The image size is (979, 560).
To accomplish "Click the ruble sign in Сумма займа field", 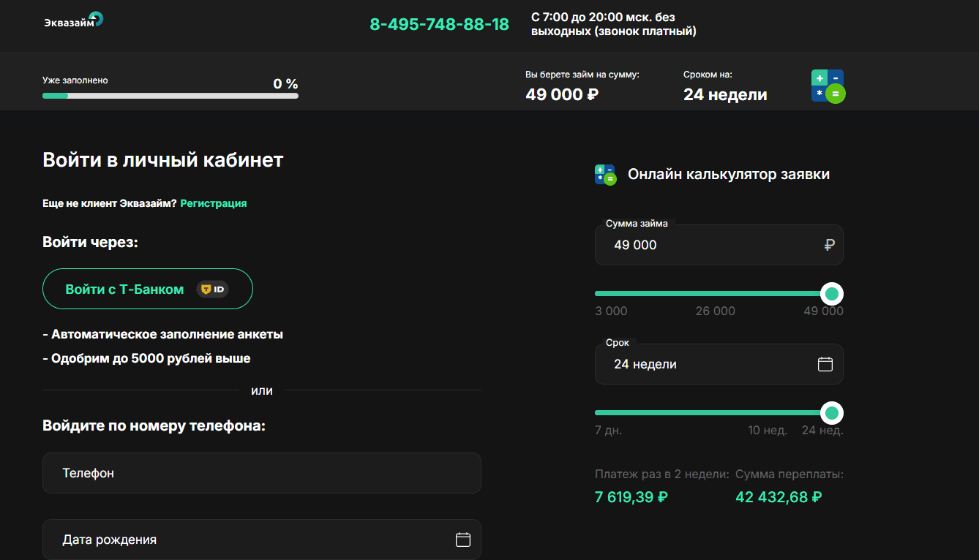I will (829, 245).
